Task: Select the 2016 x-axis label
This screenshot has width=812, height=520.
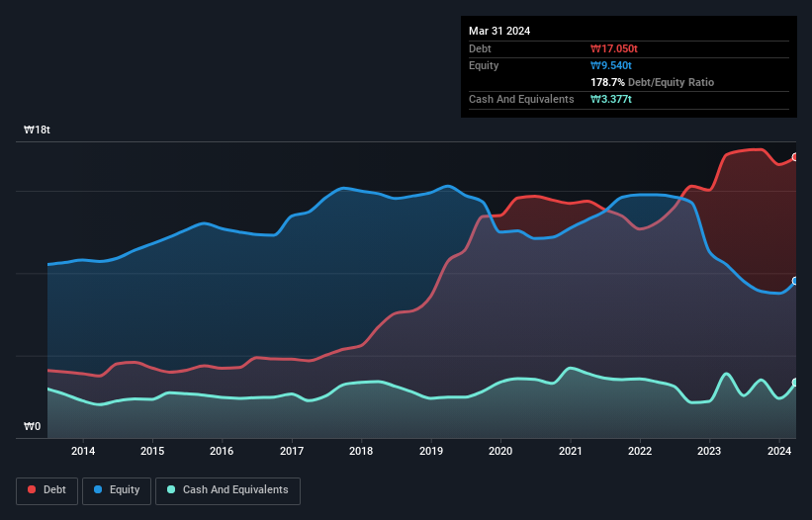Action: pos(222,451)
